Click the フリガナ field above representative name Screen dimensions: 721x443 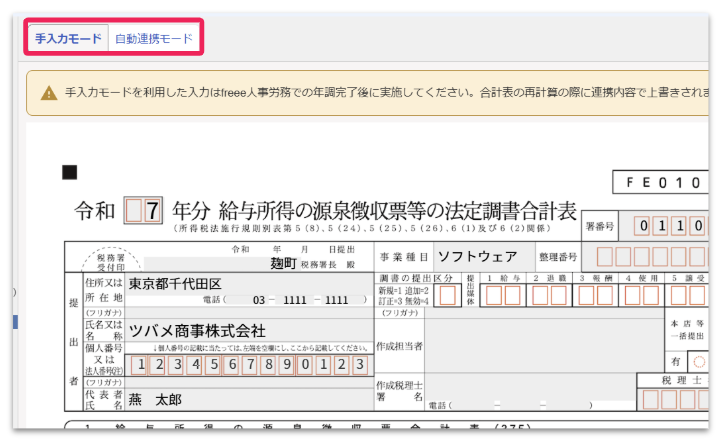pos(249,382)
